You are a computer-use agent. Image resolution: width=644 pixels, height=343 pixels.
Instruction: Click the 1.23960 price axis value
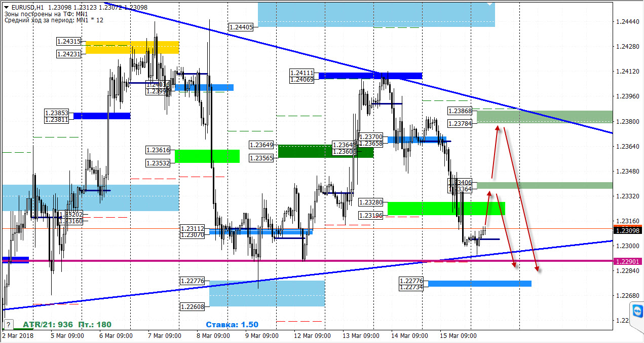(x=627, y=96)
